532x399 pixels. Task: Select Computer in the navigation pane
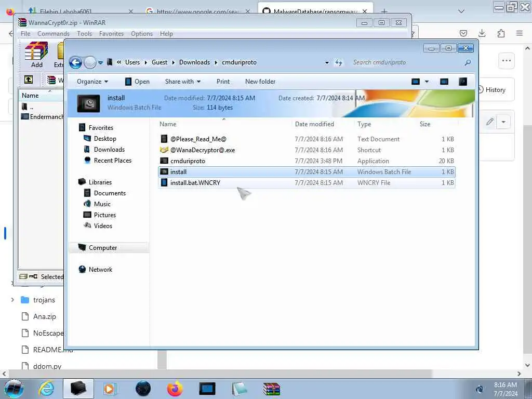click(109, 248)
